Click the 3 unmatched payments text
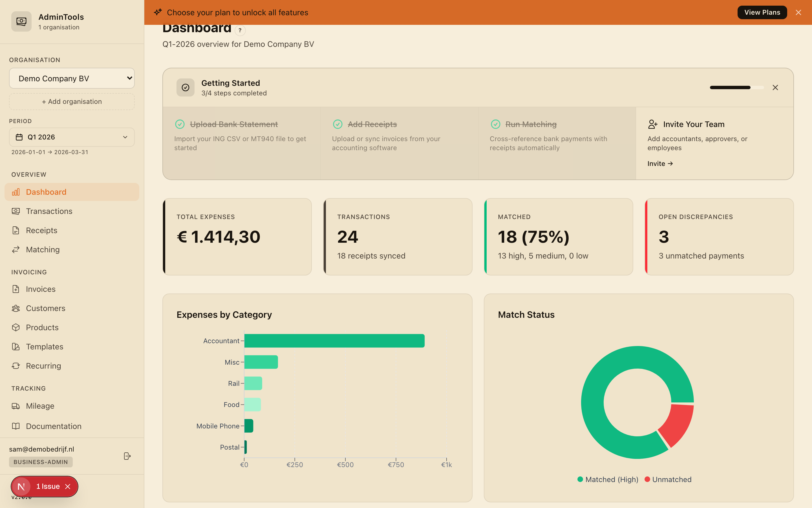This screenshot has width=812, height=508. pos(701,256)
